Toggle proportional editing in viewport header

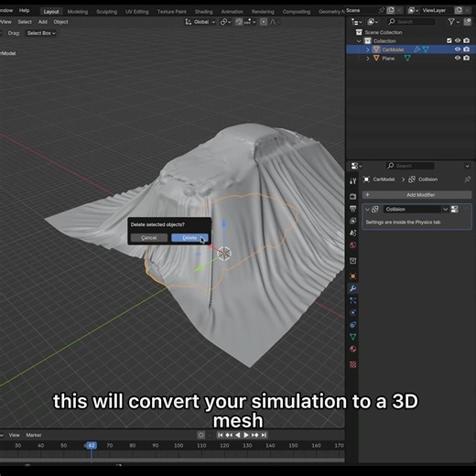coord(264,22)
